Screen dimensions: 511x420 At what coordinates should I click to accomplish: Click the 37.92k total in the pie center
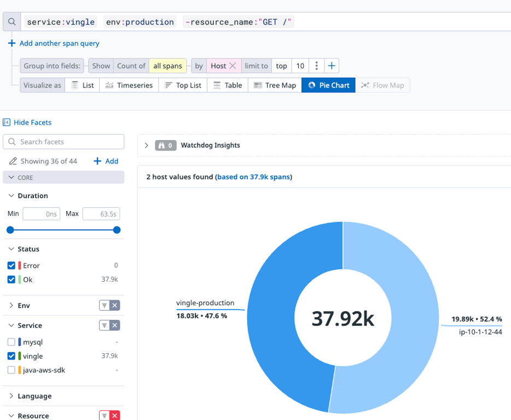click(343, 319)
